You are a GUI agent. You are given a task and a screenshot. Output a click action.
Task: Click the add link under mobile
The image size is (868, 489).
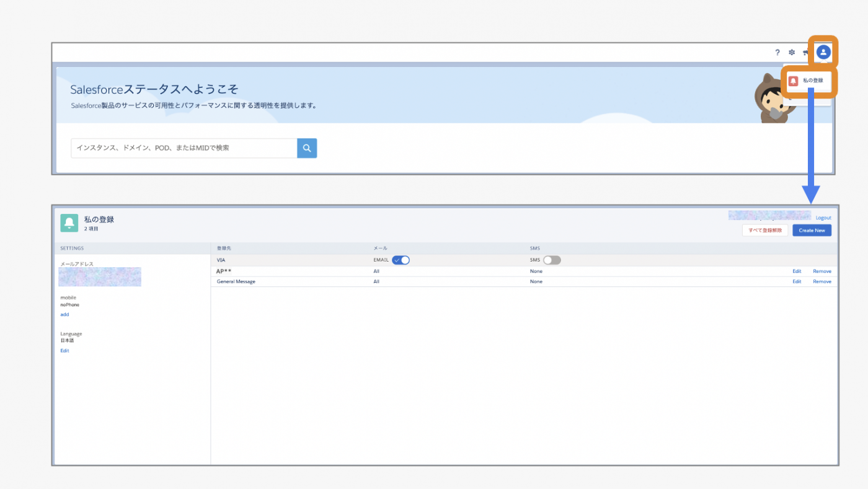pos(64,314)
